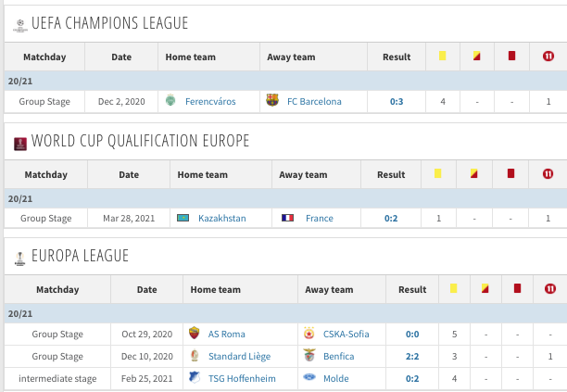Screen dimensions: 567x392
Task: Click the yellow card column header in Europa League
Action: (x=453, y=288)
